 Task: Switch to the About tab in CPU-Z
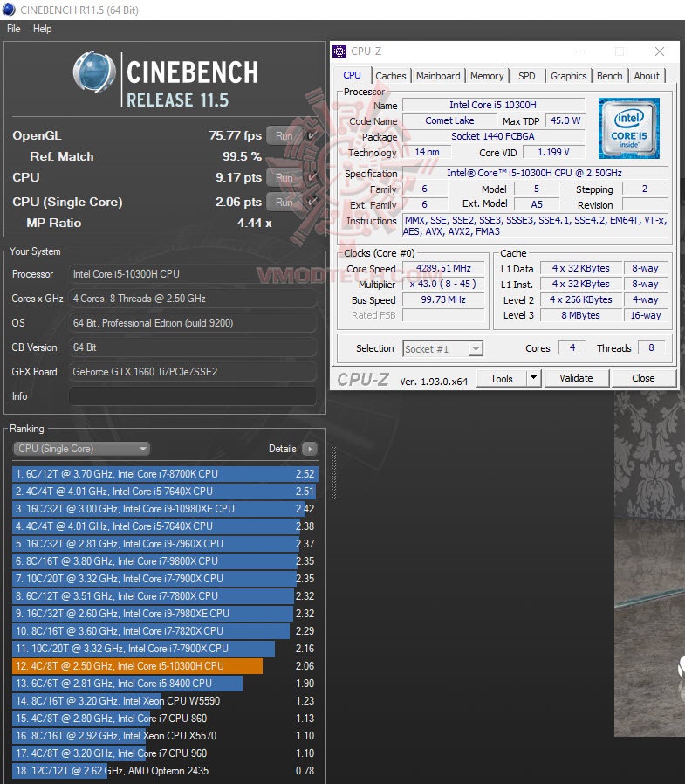[647, 76]
